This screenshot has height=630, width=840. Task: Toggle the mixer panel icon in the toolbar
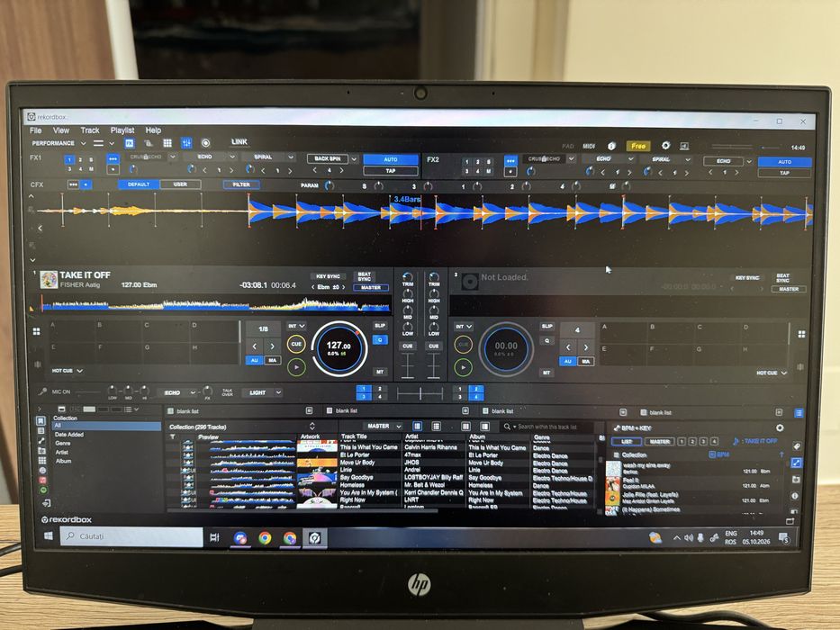186,143
